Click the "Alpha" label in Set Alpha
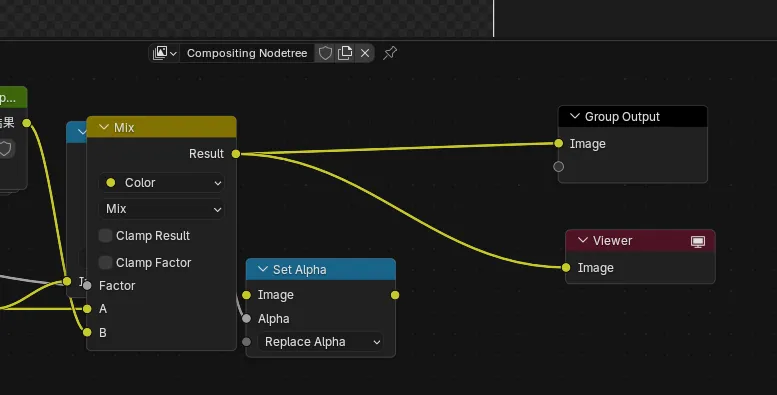The image size is (777, 395). pyautogui.click(x=274, y=319)
